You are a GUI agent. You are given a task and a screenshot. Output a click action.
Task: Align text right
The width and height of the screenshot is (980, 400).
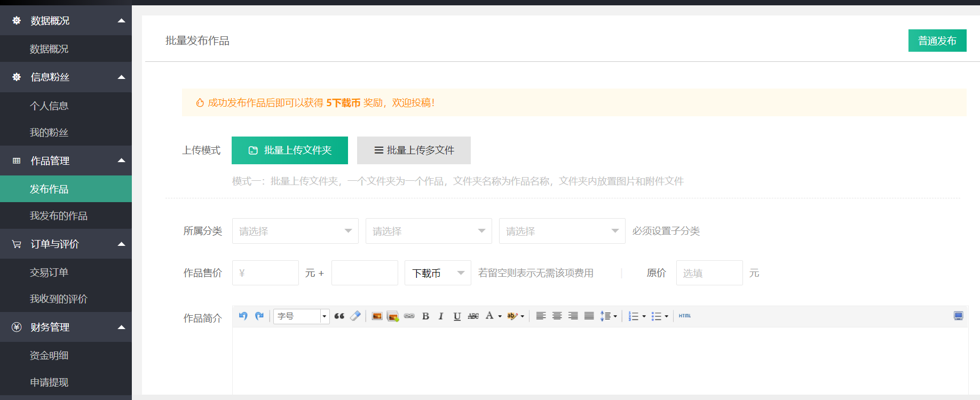coord(573,316)
